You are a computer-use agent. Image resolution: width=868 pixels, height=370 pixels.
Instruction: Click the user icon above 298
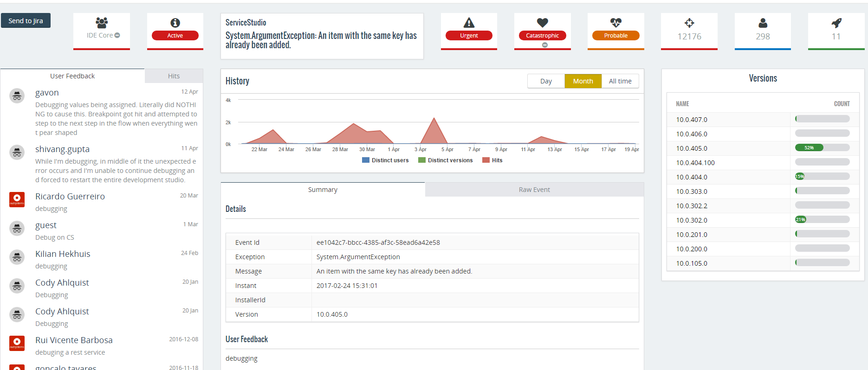763,23
